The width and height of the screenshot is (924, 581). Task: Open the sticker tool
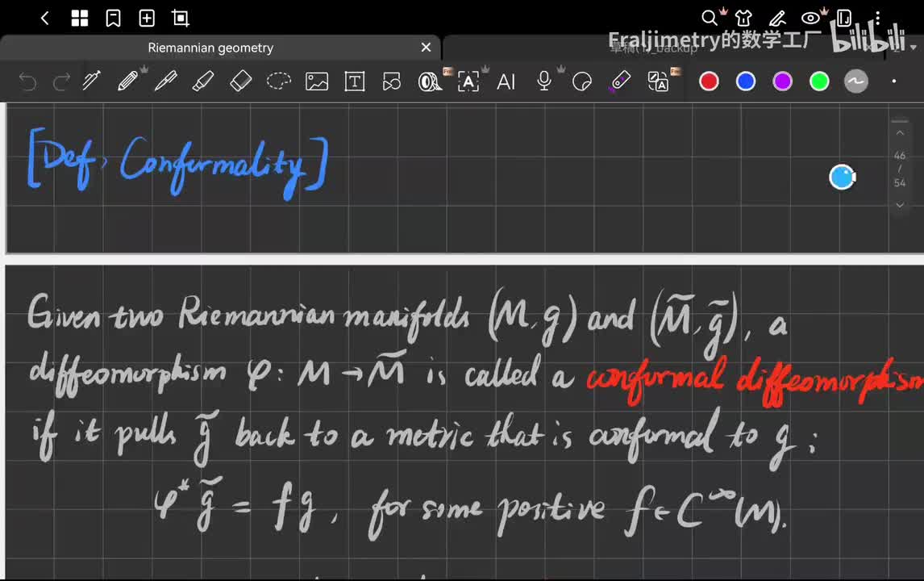(582, 82)
